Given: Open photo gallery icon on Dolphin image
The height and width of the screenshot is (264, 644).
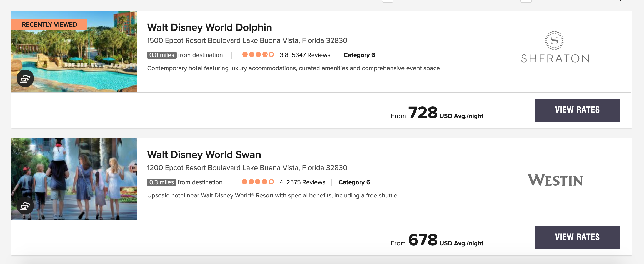Looking at the screenshot, I should click(x=25, y=78).
